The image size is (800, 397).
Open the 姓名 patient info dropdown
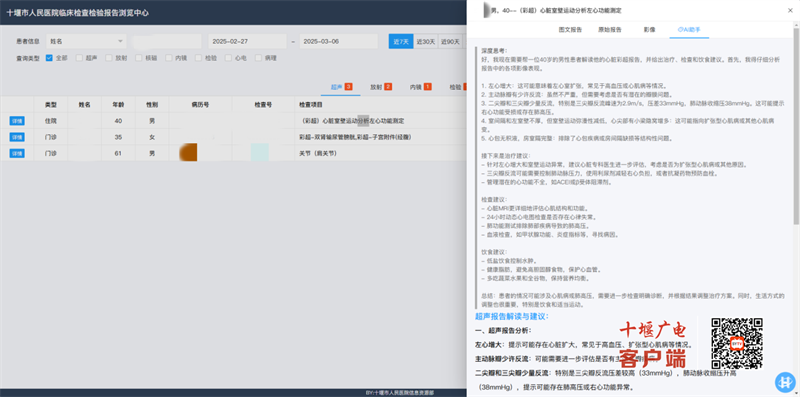[86, 41]
